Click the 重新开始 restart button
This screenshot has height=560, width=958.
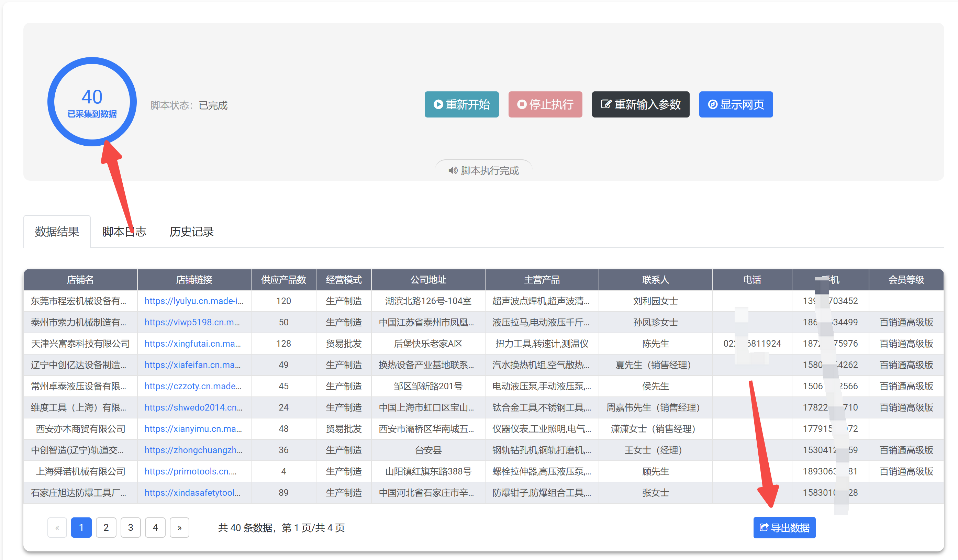(x=461, y=104)
